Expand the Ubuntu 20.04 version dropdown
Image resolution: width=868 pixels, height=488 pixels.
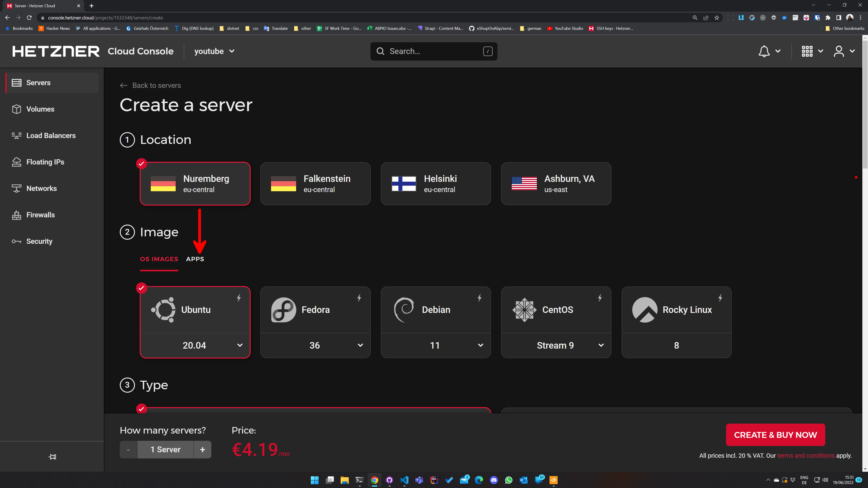pyautogui.click(x=240, y=345)
